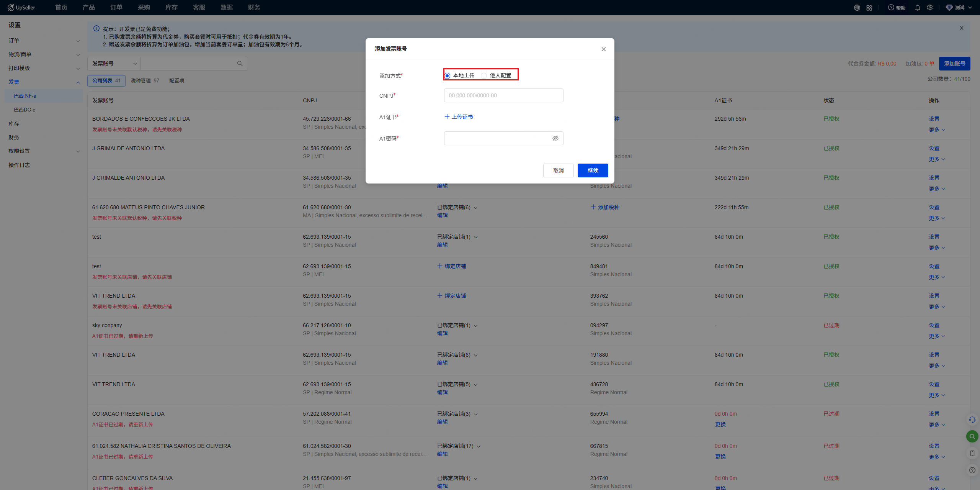The width and height of the screenshot is (980, 490).
Task: Focus the CNPJ input field
Action: point(503,95)
